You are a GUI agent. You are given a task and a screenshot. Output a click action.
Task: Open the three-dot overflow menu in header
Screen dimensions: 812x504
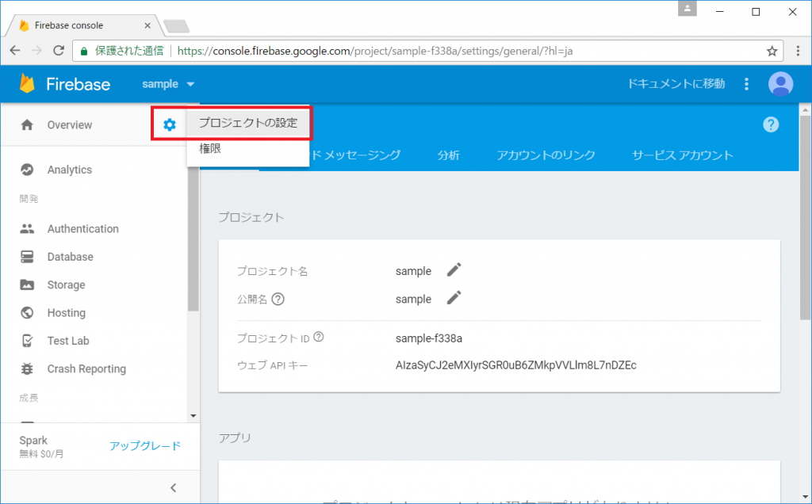click(746, 83)
